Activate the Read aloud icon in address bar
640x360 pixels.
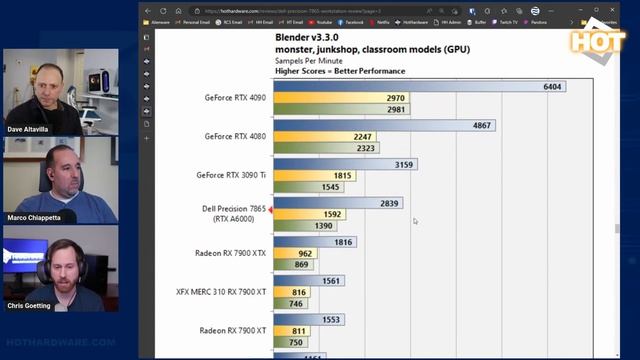pos(429,11)
